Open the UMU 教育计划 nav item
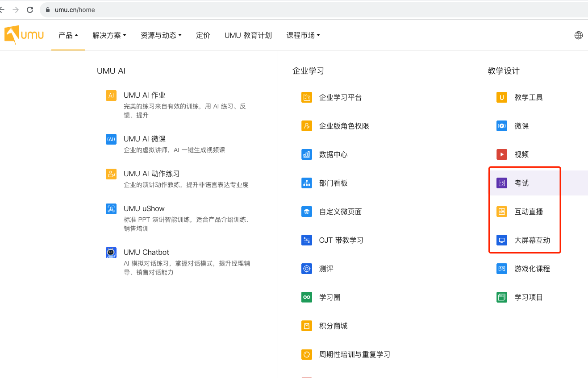 pyautogui.click(x=248, y=35)
